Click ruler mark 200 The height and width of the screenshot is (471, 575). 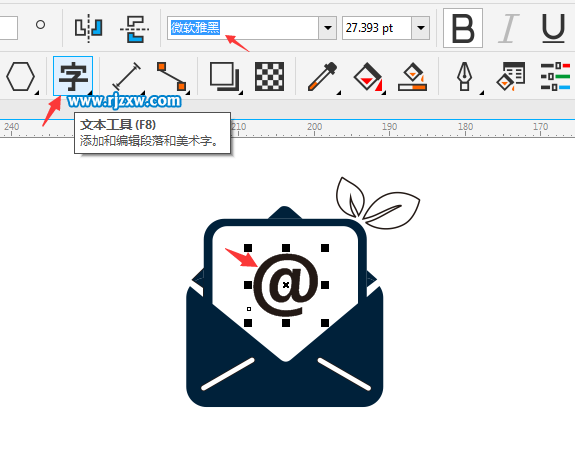(314, 127)
